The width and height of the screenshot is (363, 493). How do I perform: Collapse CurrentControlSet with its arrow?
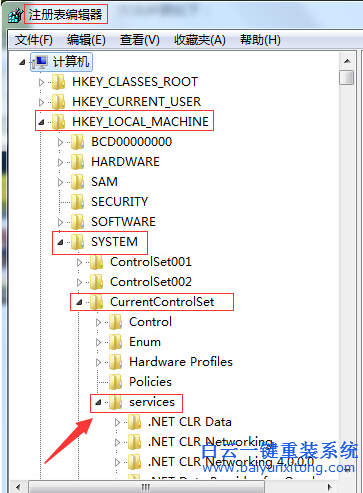pos(79,303)
